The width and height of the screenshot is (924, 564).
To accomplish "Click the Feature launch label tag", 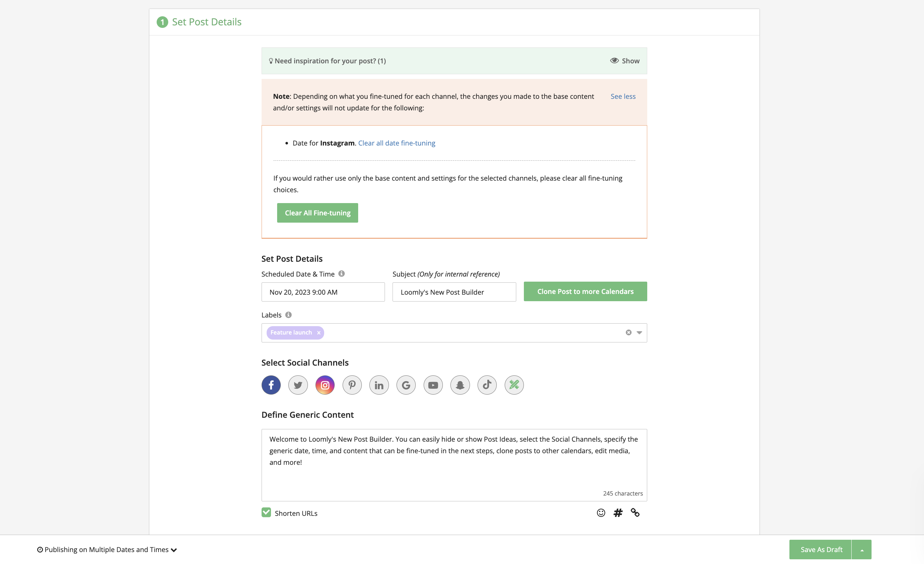I will tap(295, 333).
